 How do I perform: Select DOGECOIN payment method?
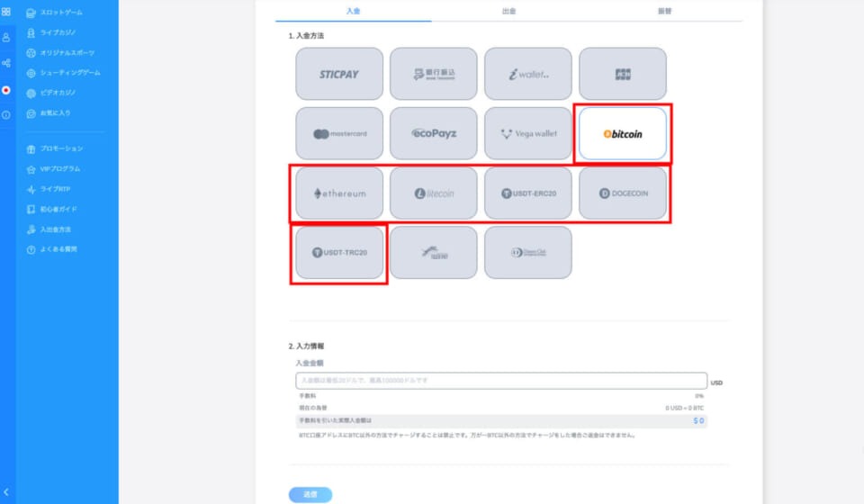(623, 193)
